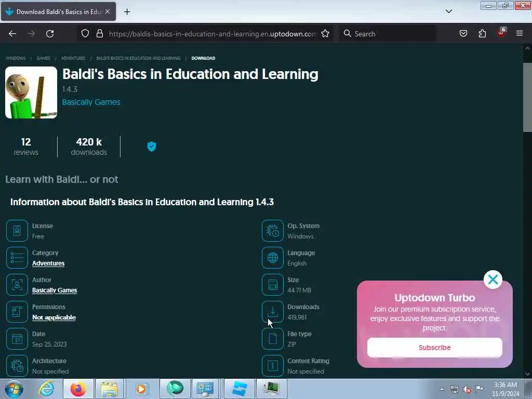Viewport: 532px width, 399px height.
Task: Open the tracking protection shield icon
Action: point(85,33)
